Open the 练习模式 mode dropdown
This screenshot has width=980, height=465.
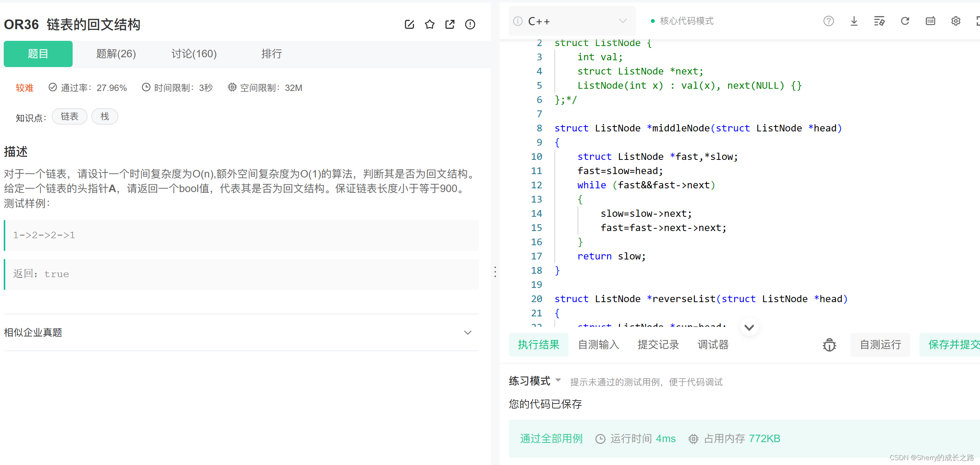click(535, 381)
